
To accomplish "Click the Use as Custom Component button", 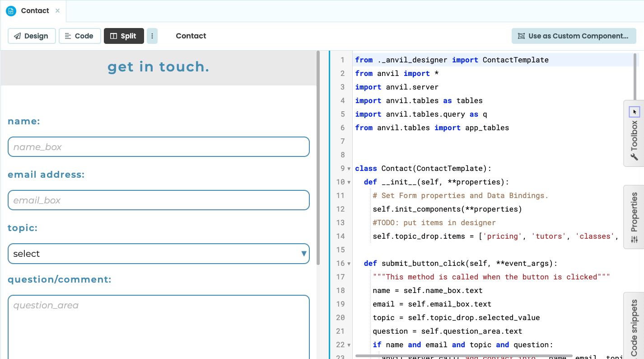I will tap(574, 36).
